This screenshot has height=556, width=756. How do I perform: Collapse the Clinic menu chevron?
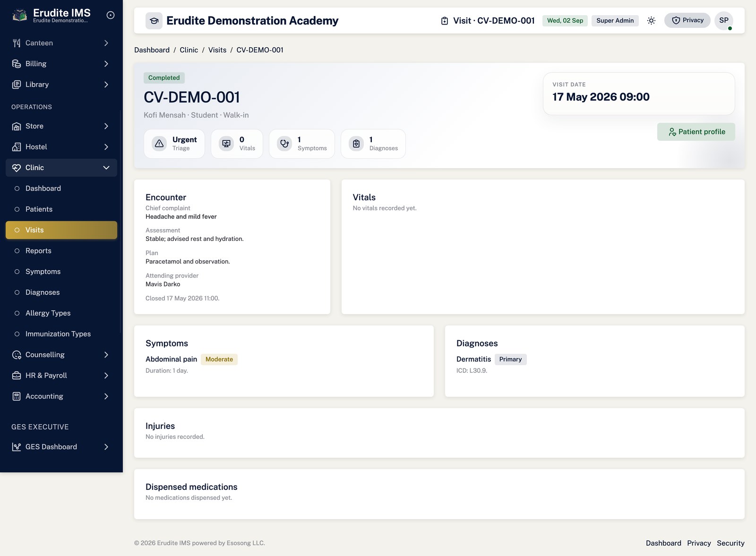pos(106,168)
